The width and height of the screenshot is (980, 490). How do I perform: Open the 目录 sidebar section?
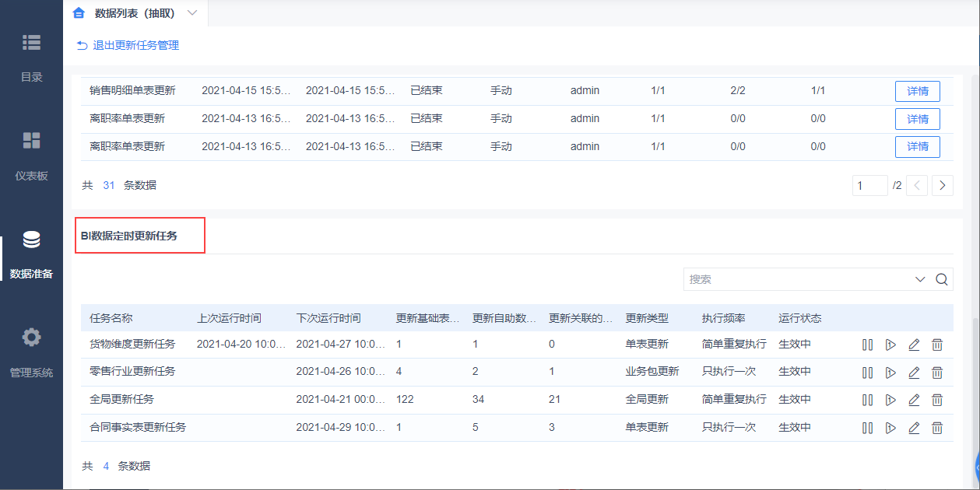(x=32, y=58)
